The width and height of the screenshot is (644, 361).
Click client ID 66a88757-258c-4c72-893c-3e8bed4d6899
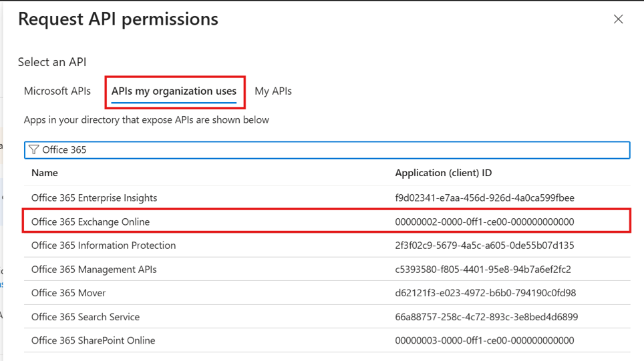pos(486,317)
